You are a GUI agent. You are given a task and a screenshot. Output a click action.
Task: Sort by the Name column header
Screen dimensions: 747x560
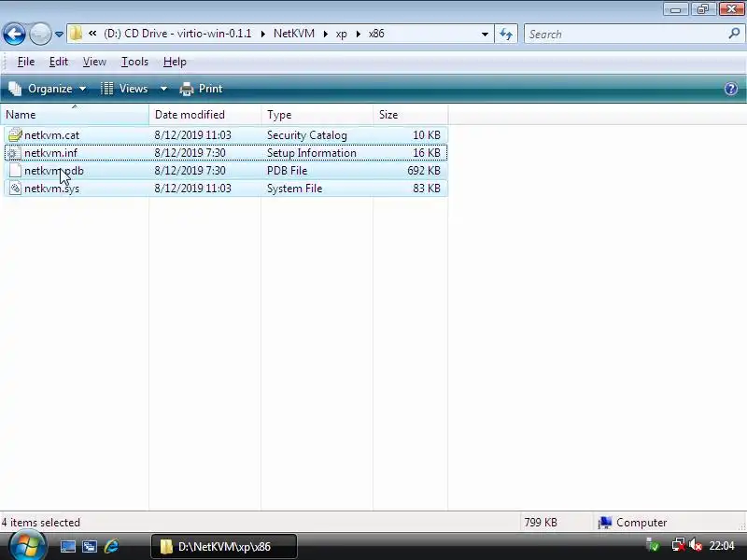(x=75, y=115)
